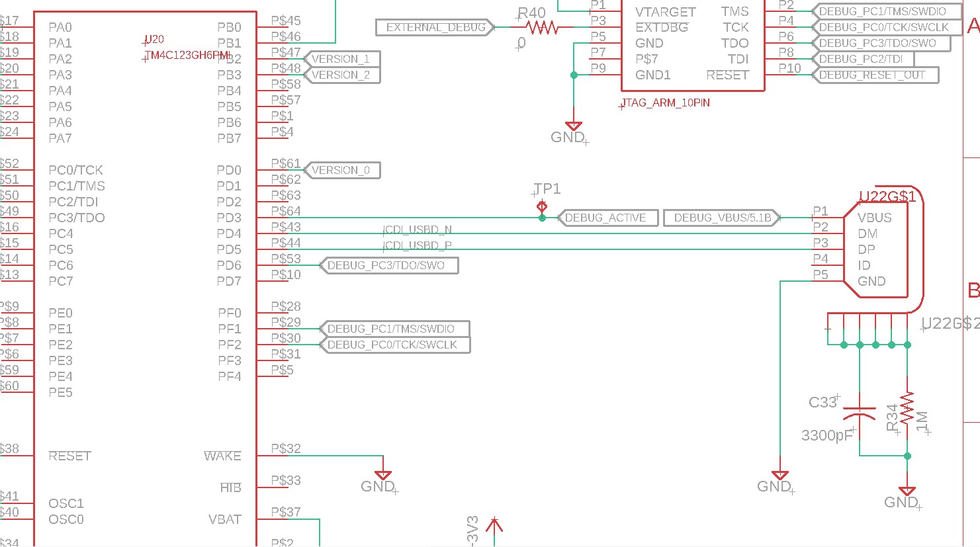Select DEBUG_RESET_OUT label on JTAG connector
Image resolution: width=980 pixels, height=547 pixels.
(875, 75)
